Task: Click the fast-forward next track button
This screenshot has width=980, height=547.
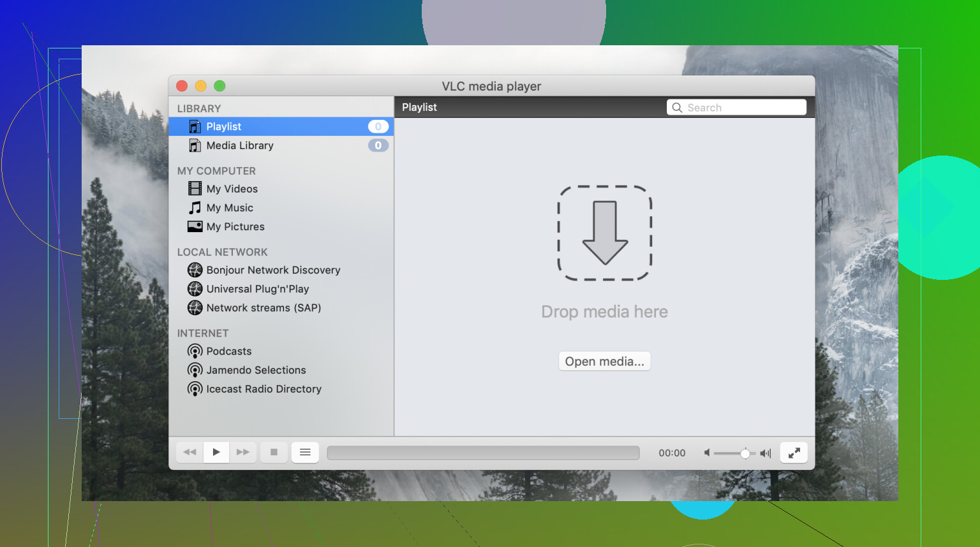Action: (243, 452)
